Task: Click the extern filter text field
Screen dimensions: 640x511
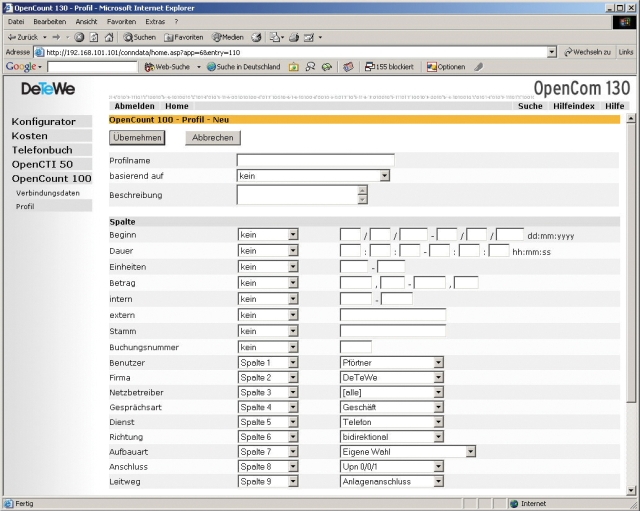Action: [393, 315]
